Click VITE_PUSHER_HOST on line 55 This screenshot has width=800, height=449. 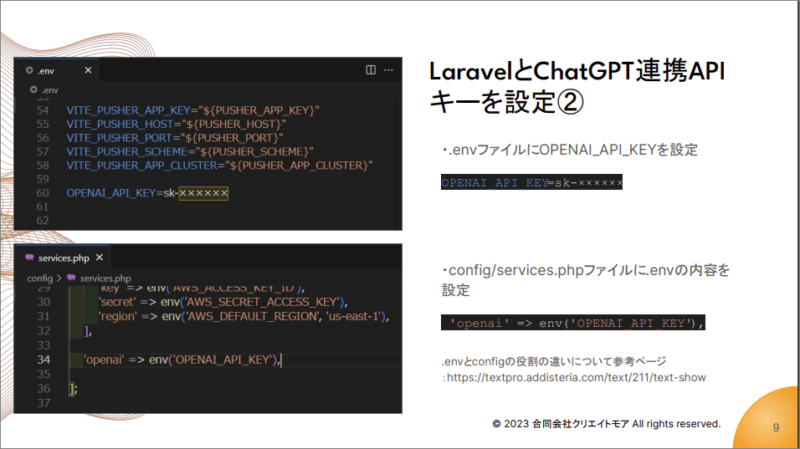point(119,124)
